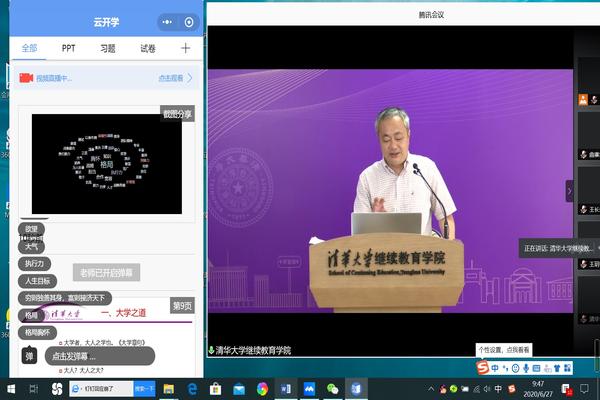Expand the Tencent Meeting participant side panel arrow
600x400 pixels.
pyautogui.click(x=569, y=191)
